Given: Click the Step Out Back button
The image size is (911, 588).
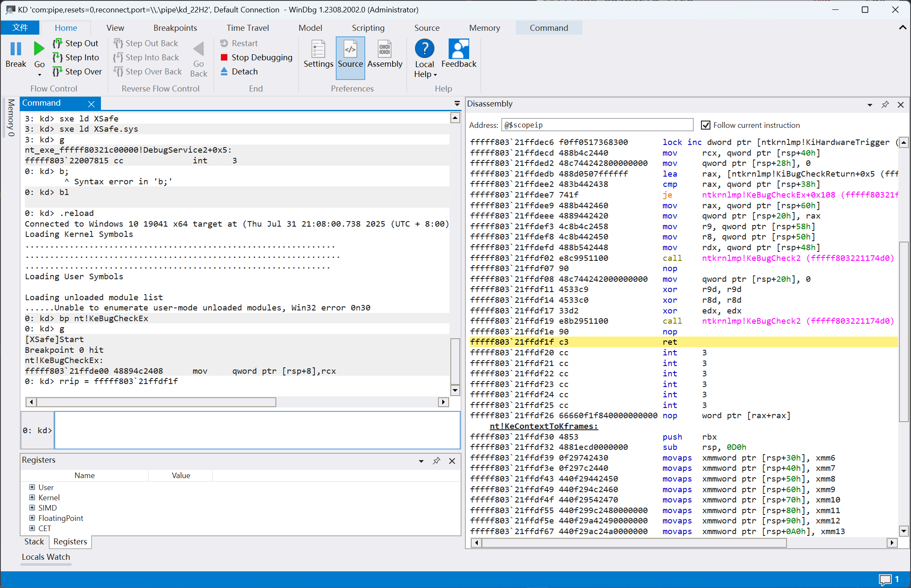Looking at the screenshot, I should (146, 43).
